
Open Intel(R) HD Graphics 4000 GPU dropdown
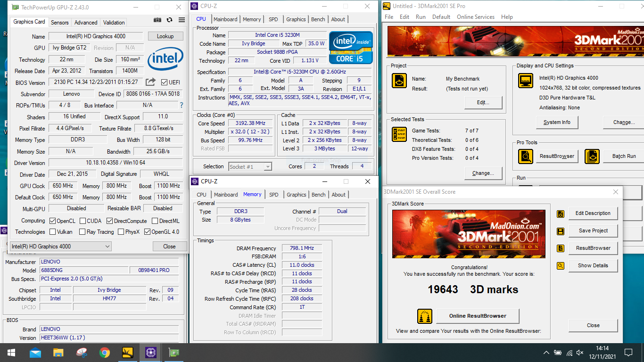click(x=60, y=247)
